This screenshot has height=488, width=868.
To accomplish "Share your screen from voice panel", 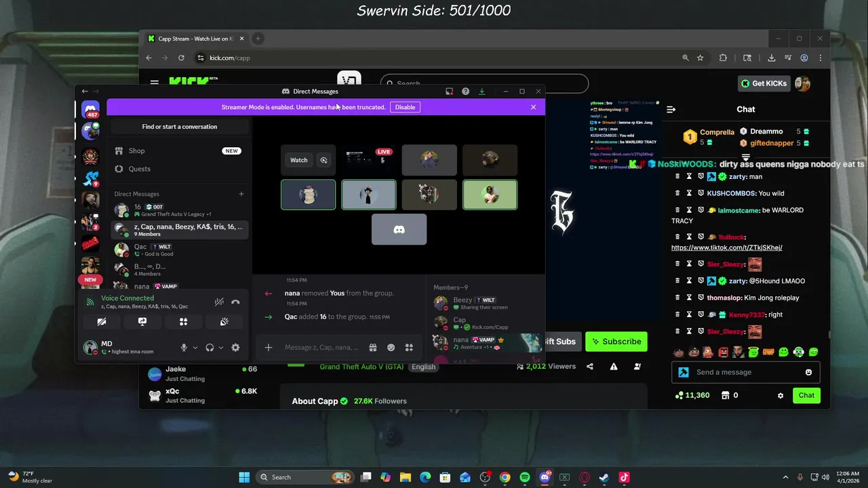I will (x=142, y=322).
